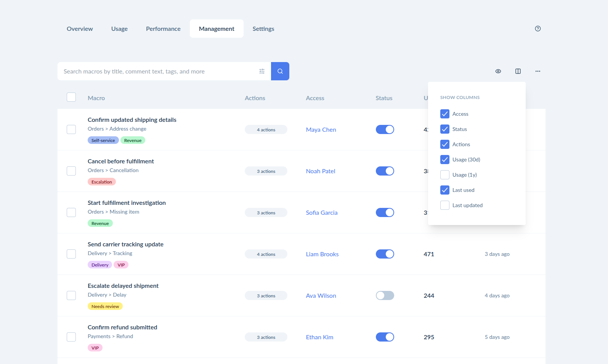Open the Escalate delayed shipment macro
608x364 pixels.
(x=123, y=286)
